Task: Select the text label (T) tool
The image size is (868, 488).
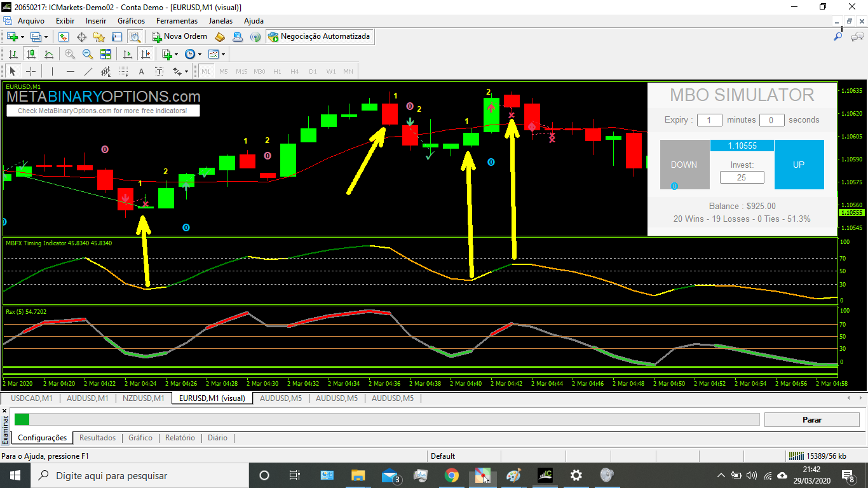Action: [x=159, y=71]
